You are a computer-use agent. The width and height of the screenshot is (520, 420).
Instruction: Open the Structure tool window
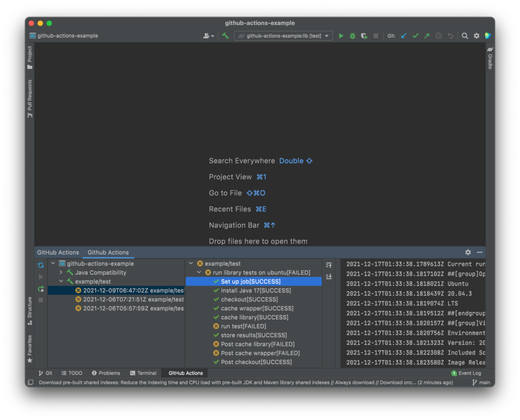tap(30, 311)
